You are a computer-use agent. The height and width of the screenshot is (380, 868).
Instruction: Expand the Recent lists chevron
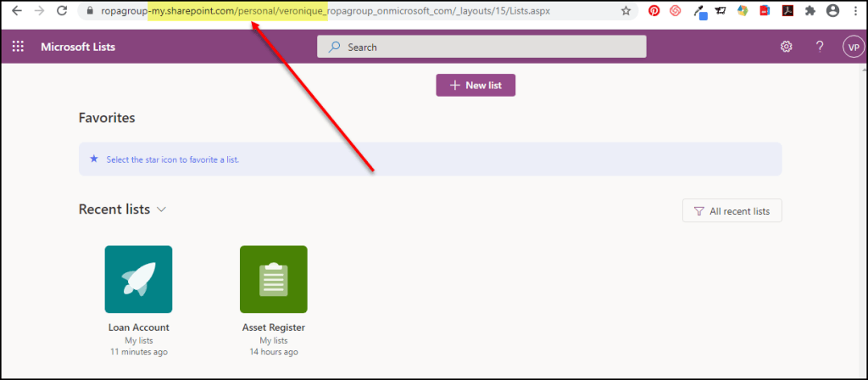point(162,210)
